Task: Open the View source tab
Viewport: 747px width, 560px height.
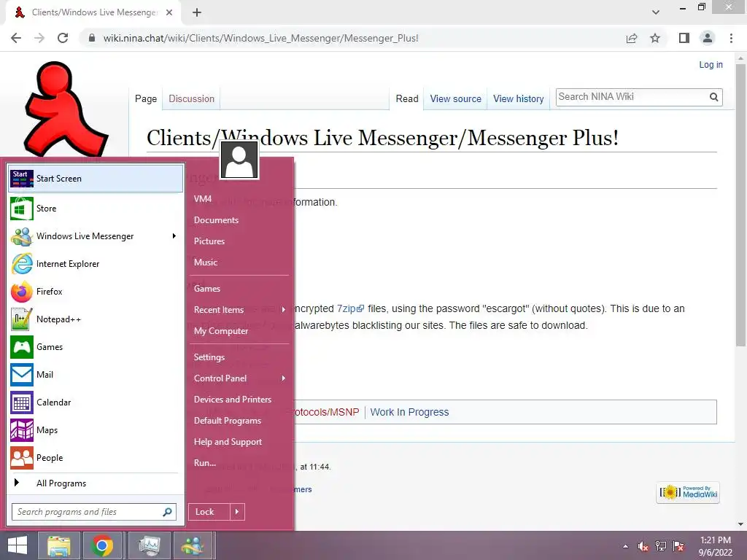Action: point(455,98)
